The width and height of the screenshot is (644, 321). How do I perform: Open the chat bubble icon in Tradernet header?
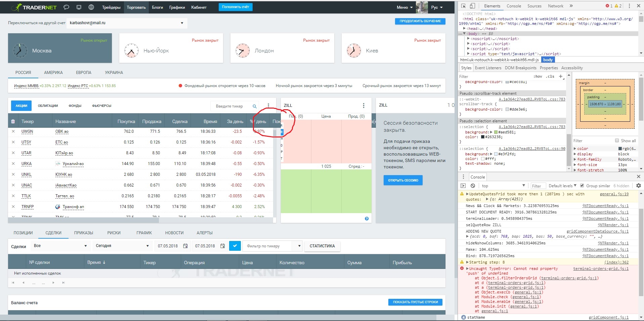(66, 7)
